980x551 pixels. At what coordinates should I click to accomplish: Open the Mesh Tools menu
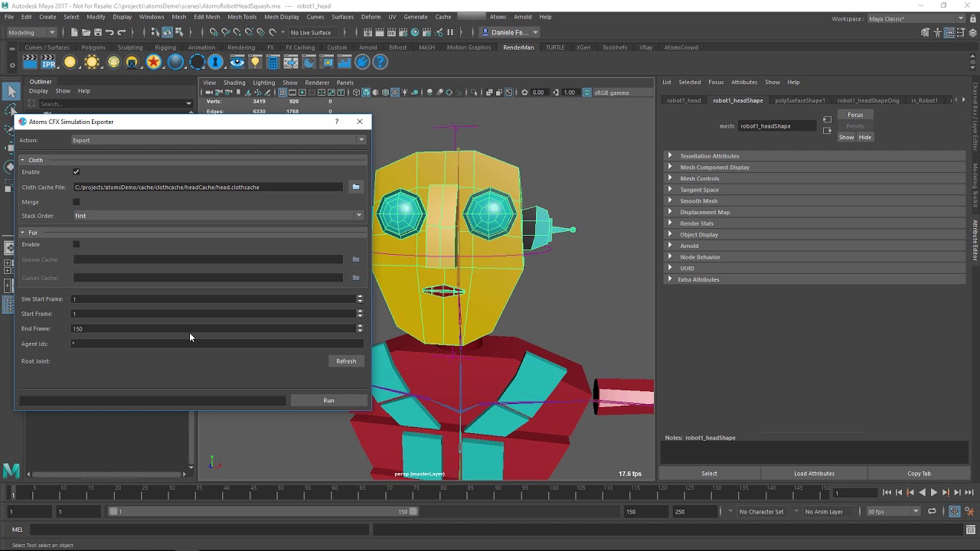tap(242, 17)
